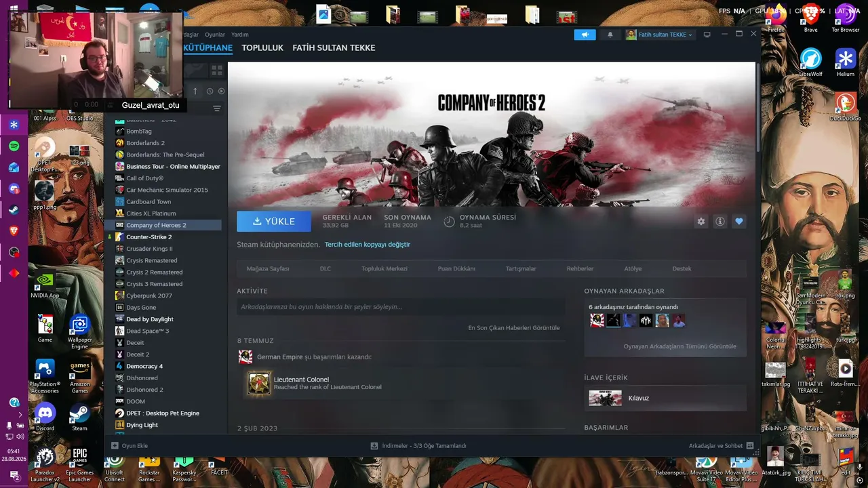Click Oyun Ekle at bottom left
The height and width of the screenshot is (488, 868).
tap(130, 446)
